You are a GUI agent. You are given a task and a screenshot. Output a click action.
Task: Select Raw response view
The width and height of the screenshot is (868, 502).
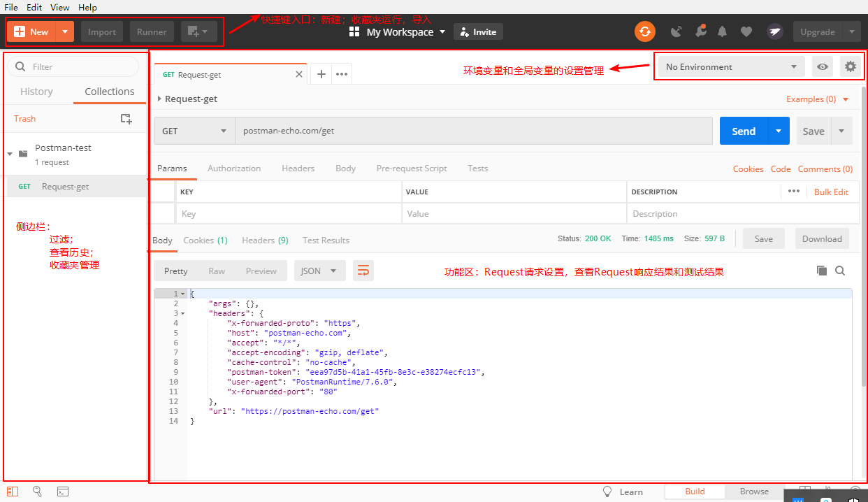tap(217, 271)
